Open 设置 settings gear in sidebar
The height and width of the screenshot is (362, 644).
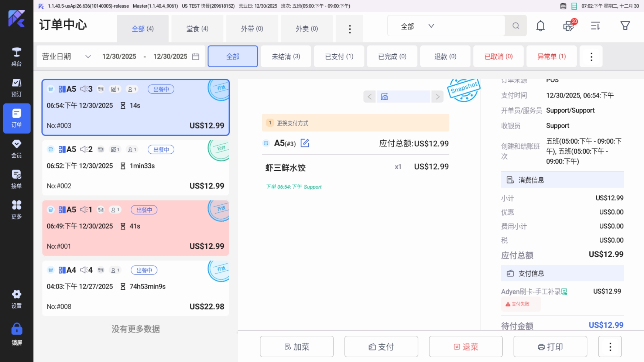(x=17, y=299)
